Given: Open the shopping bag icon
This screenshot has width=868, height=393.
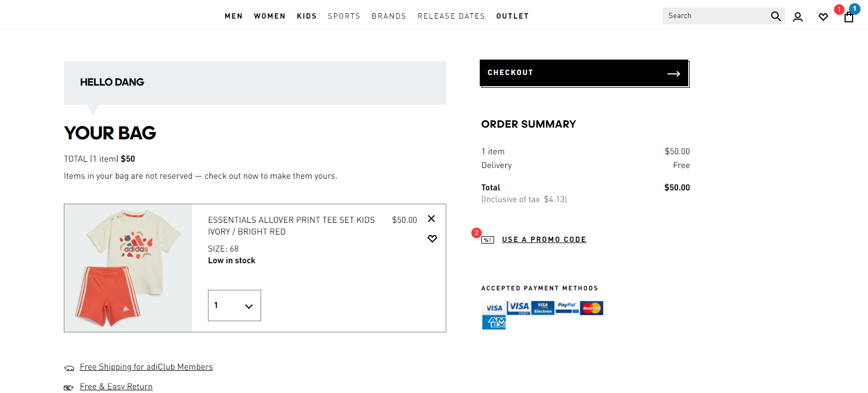Looking at the screenshot, I should (x=849, y=17).
